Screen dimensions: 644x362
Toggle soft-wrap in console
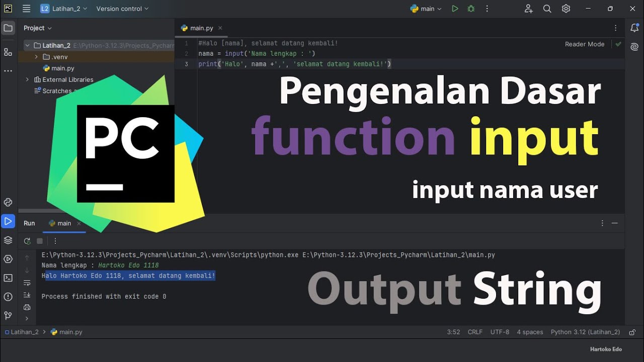[x=27, y=283]
